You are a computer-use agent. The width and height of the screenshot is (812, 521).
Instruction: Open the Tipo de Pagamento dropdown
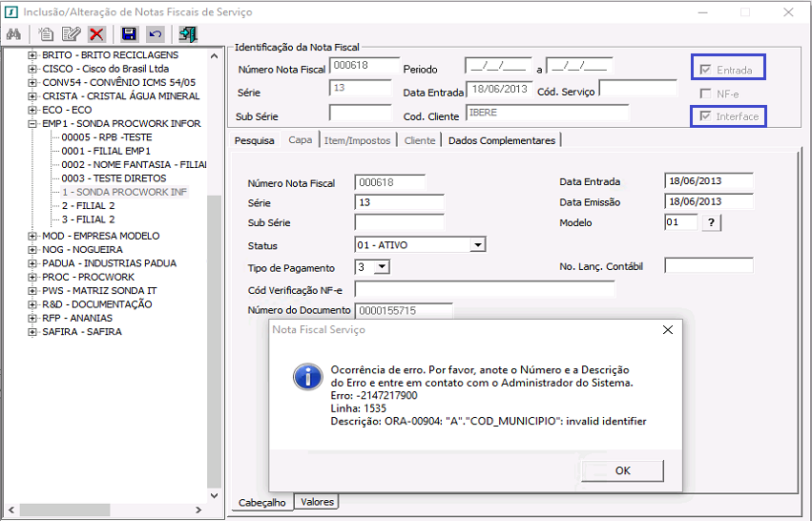[383, 267]
